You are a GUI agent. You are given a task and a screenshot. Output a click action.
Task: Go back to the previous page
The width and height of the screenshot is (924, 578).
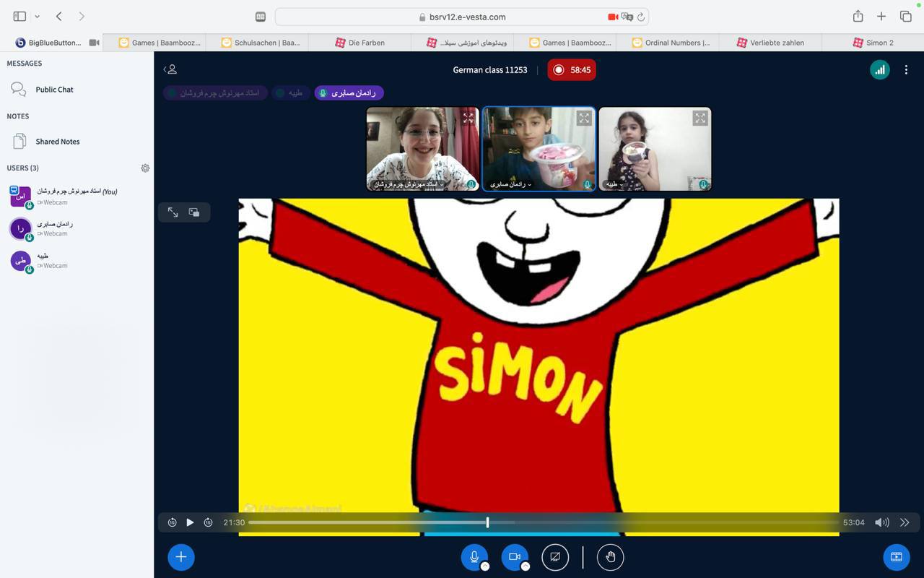(59, 16)
